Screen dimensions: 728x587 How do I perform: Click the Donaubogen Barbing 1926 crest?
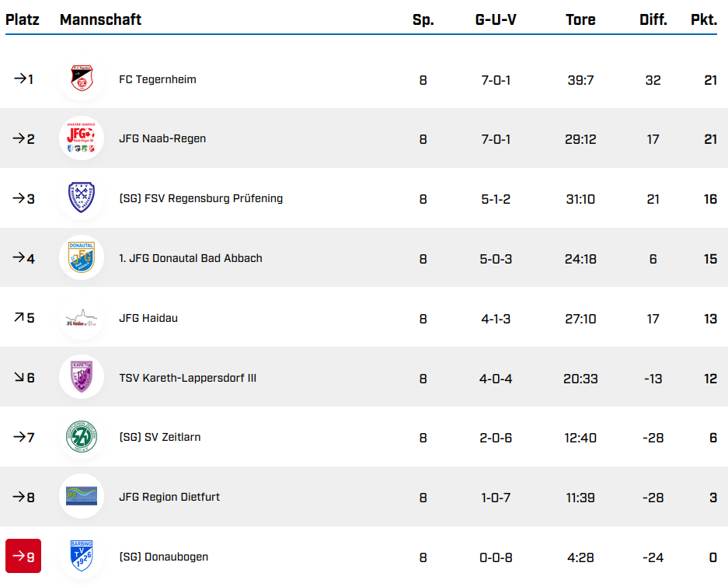click(x=82, y=557)
